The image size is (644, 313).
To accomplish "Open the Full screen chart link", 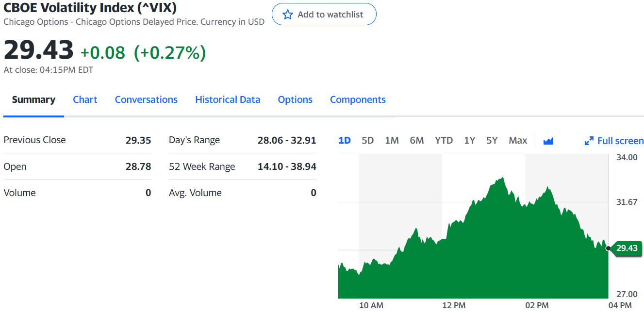I will pyautogui.click(x=620, y=141).
